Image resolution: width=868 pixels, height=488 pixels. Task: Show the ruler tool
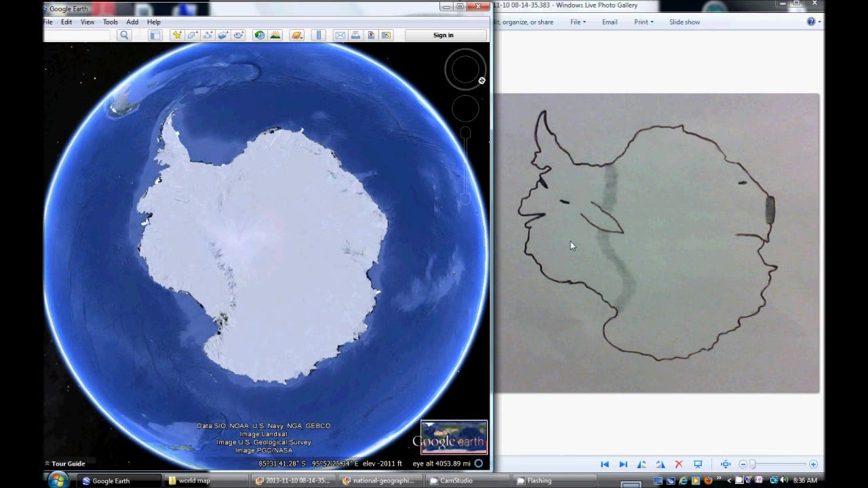pos(319,35)
